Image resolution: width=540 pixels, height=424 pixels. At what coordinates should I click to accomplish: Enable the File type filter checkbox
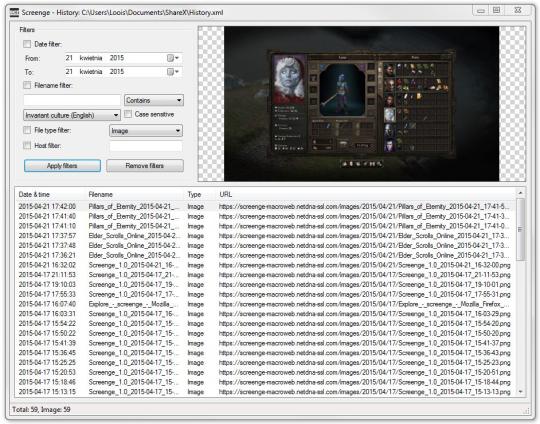click(27, 130)
